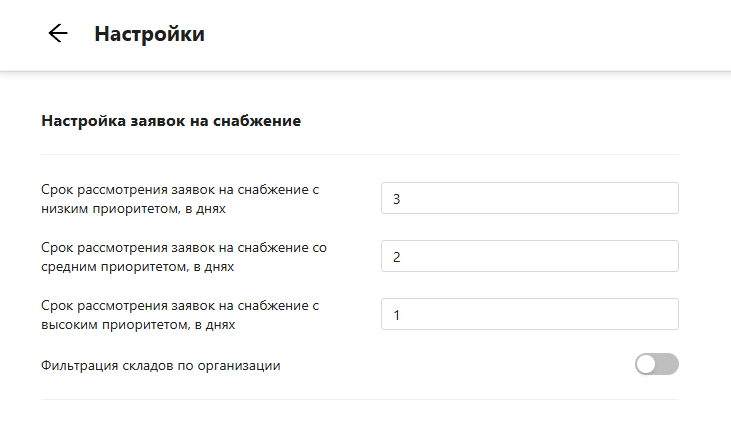
Task: Click the gray knob of the filtering switch
Action: (x=646, y=364)
